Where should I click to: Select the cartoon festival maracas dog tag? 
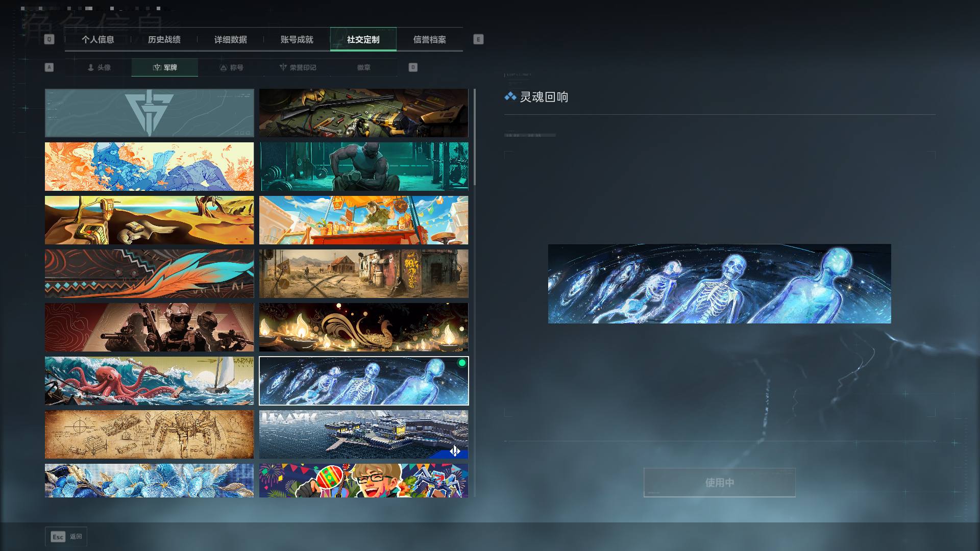point(363,480)
